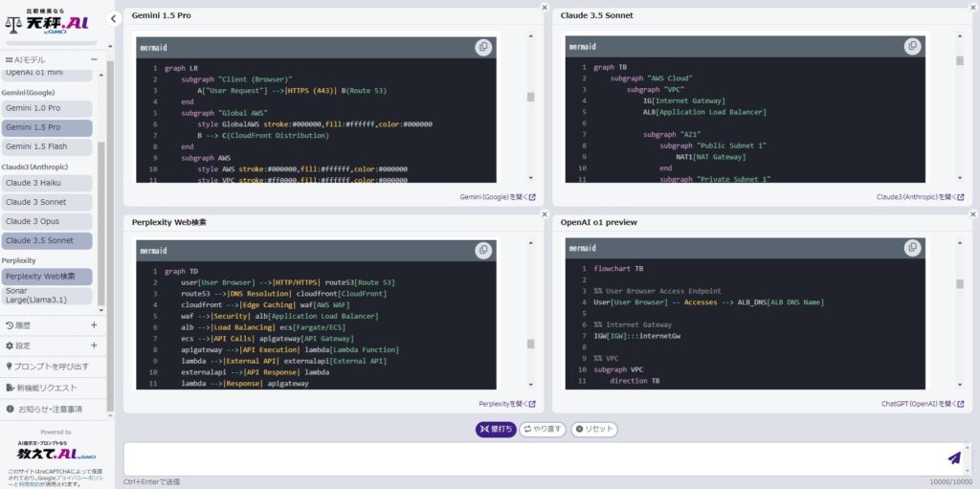Close the OpenAI o1 preview panel

click(x=972, y=214)
